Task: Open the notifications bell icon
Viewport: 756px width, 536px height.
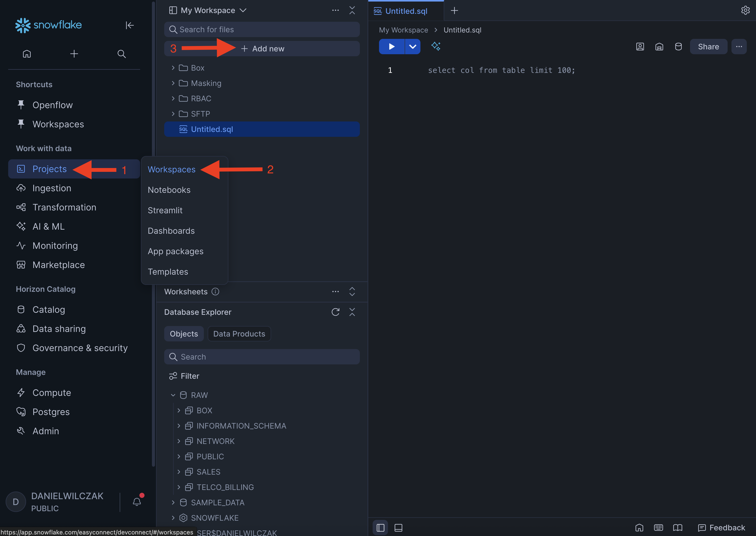Action: tap(137, 502)
